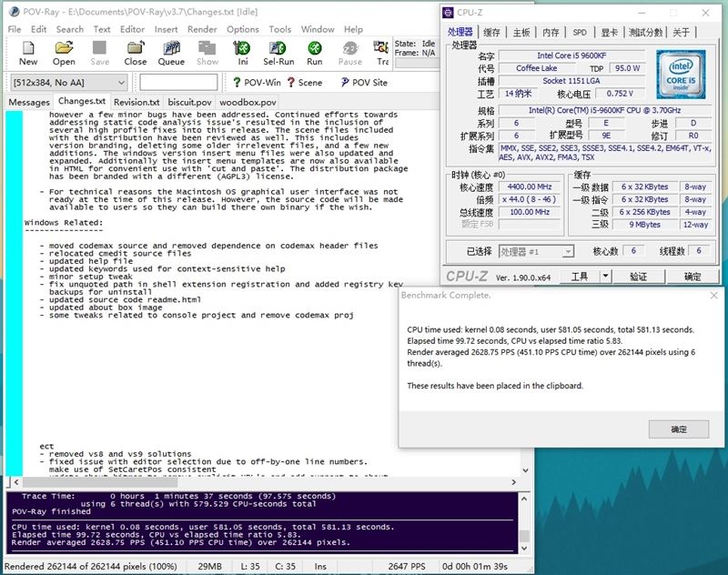Click the 'Intel Core i5 9600KF' name field
The width and height of the screenshot is (728, 575).
[x=571, y=55]
